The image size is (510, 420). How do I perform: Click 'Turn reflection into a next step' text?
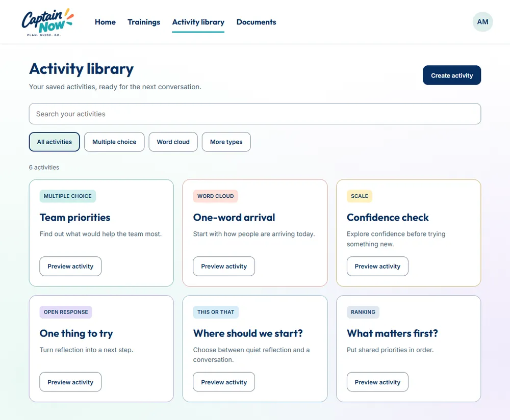(x=86, y=350)
